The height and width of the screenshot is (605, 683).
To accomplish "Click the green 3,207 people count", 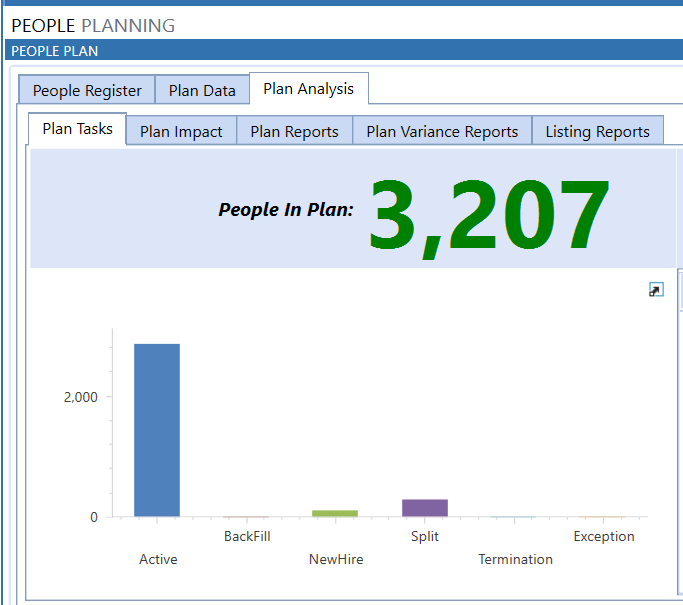I will 488,214.
